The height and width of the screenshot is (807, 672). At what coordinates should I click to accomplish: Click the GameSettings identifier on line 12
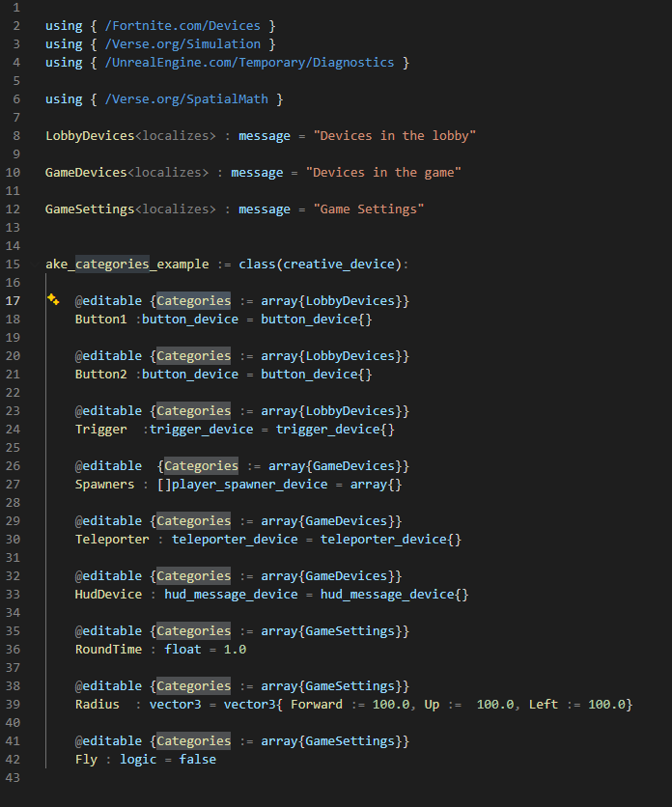point(90,209)
